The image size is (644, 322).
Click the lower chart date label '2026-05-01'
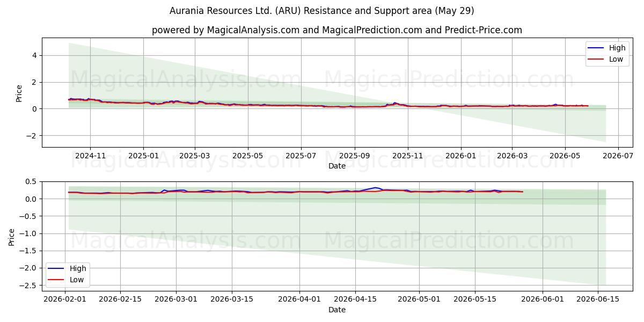coord(419,299)
